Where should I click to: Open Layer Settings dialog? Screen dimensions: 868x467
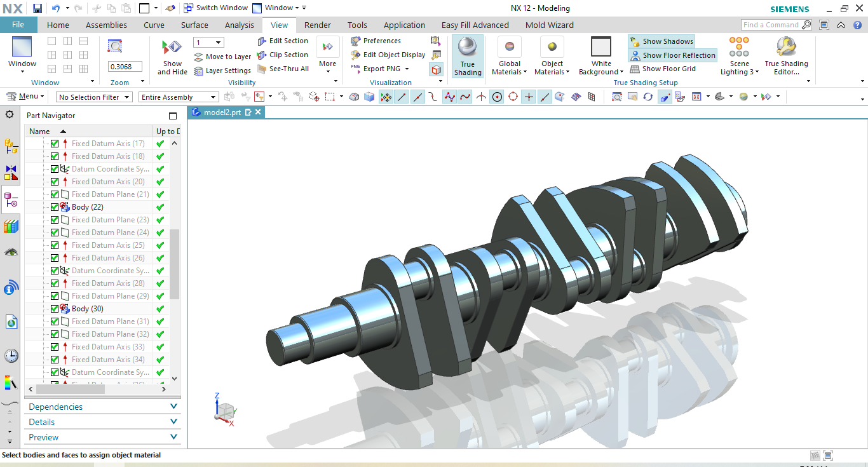[222, 71]
